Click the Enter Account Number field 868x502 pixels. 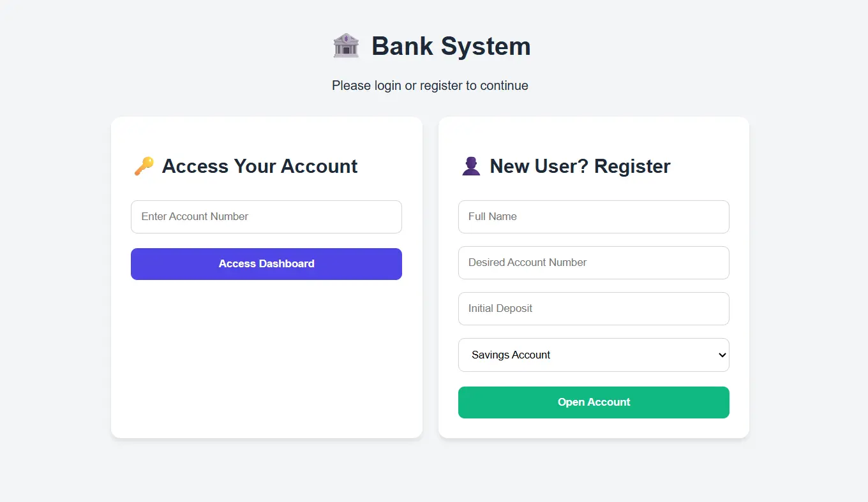[x=266, y=217]
